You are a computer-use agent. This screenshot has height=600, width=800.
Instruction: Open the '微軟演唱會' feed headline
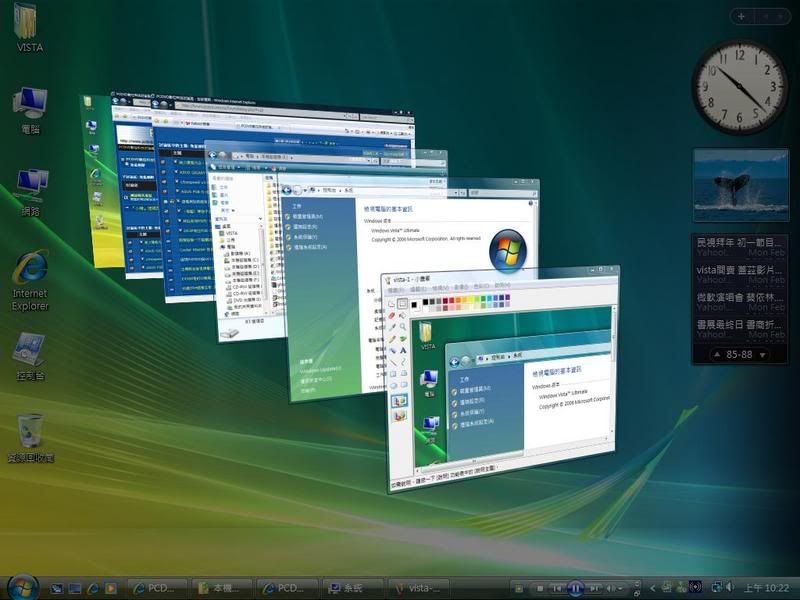tap(739, 297)
